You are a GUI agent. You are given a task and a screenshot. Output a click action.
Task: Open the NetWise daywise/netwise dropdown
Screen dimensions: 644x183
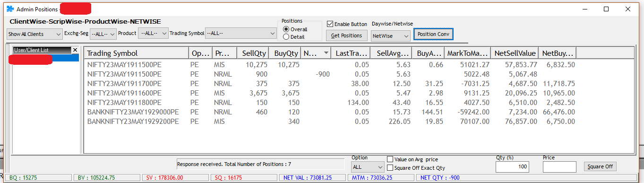tap(391, 35)
